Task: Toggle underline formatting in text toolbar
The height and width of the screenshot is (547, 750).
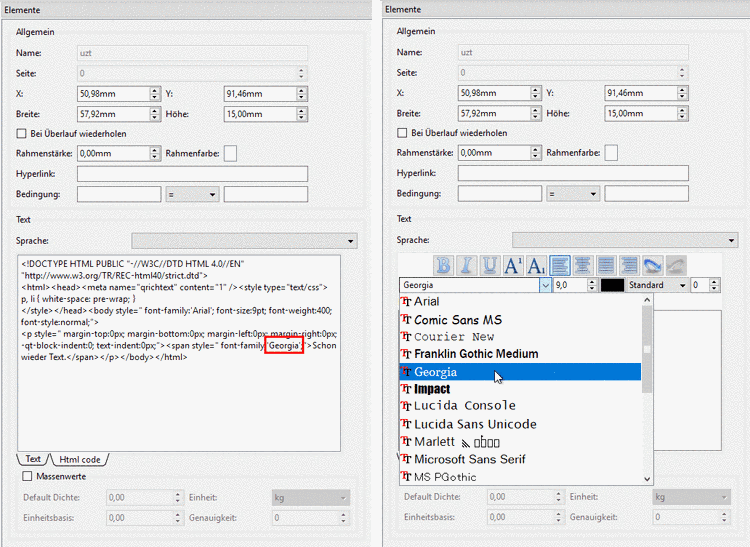Action: pos(489,265)
